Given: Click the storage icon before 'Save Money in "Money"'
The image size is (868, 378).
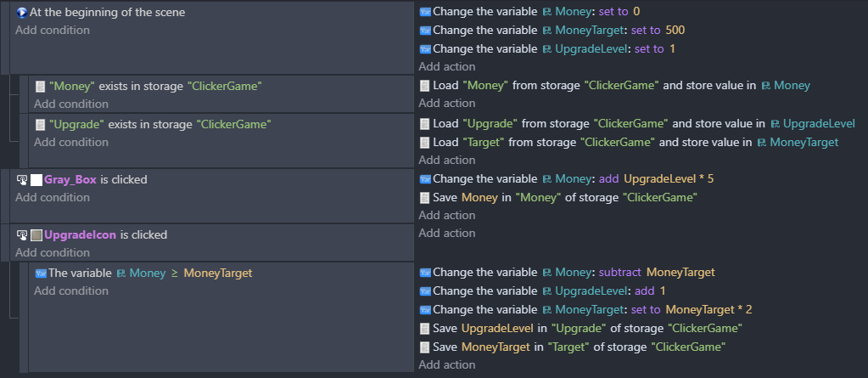Looking at the screenshot, I should (x=425, y=197).
